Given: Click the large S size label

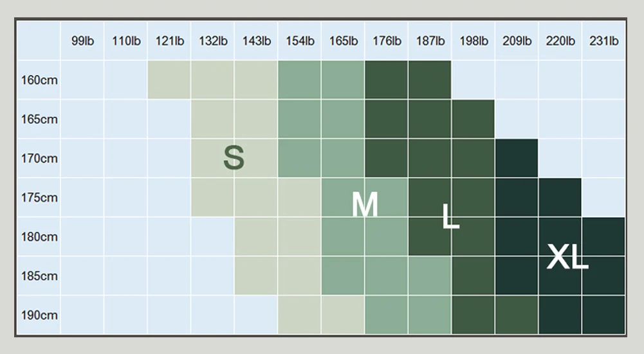Looking at the screenshot, I should click(234, 158).
